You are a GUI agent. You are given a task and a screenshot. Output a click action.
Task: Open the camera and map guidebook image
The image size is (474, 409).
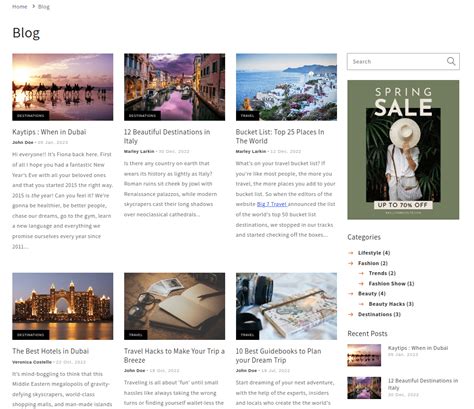(x=286, y=306)
